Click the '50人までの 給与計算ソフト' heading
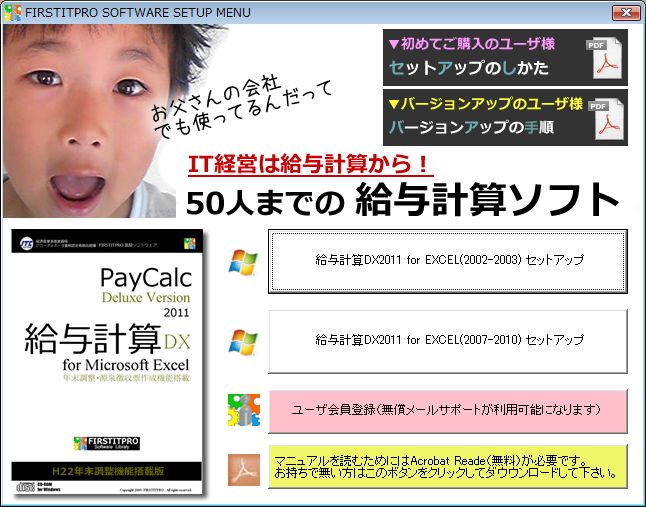Viewport: 646px width, 507px height. pyautogui.click(x=402, y=200)
